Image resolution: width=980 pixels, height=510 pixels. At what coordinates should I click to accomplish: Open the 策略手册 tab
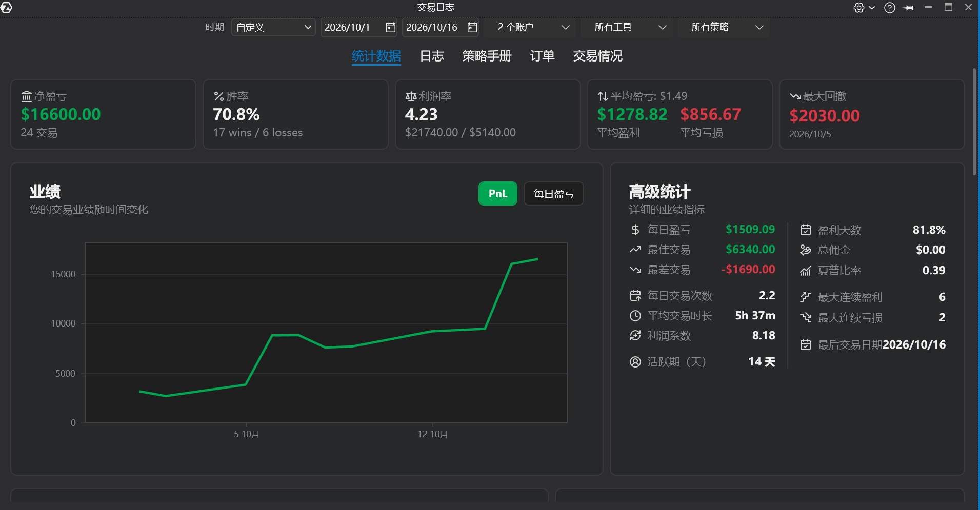(487, 56)
